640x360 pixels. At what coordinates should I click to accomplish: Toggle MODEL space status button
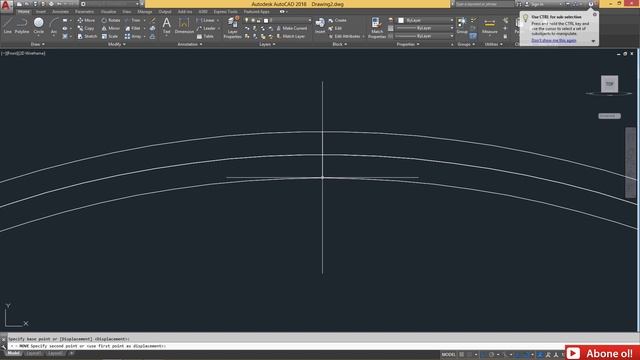coord(448,355)
